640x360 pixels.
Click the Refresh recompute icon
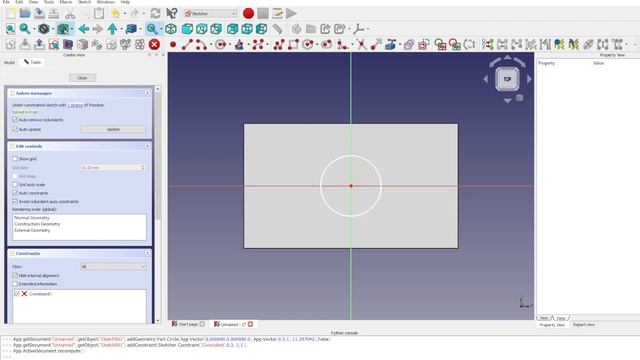pyautogui.click(x=155, y=13)
